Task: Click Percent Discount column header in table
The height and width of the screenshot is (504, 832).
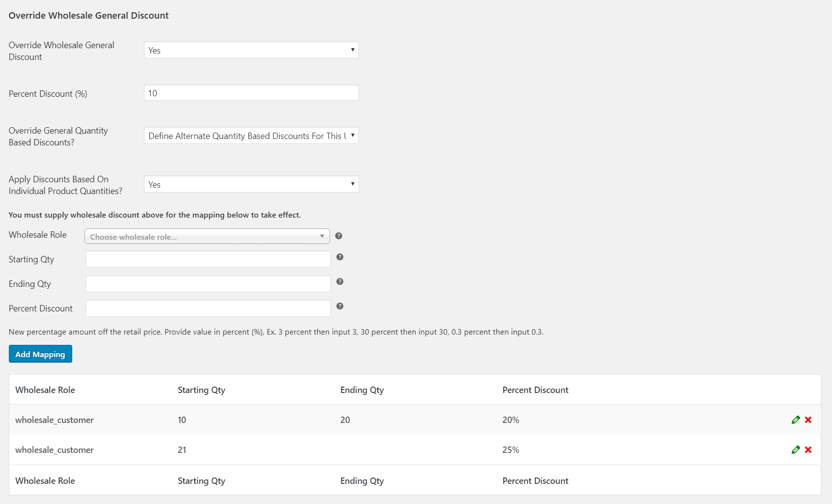Action: point(535,390)
